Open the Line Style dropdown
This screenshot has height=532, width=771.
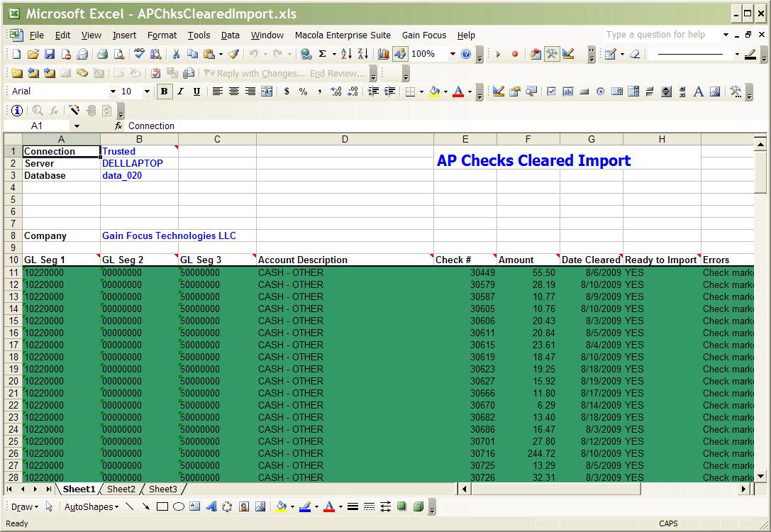pyautogui.click(x=736, y=54)
